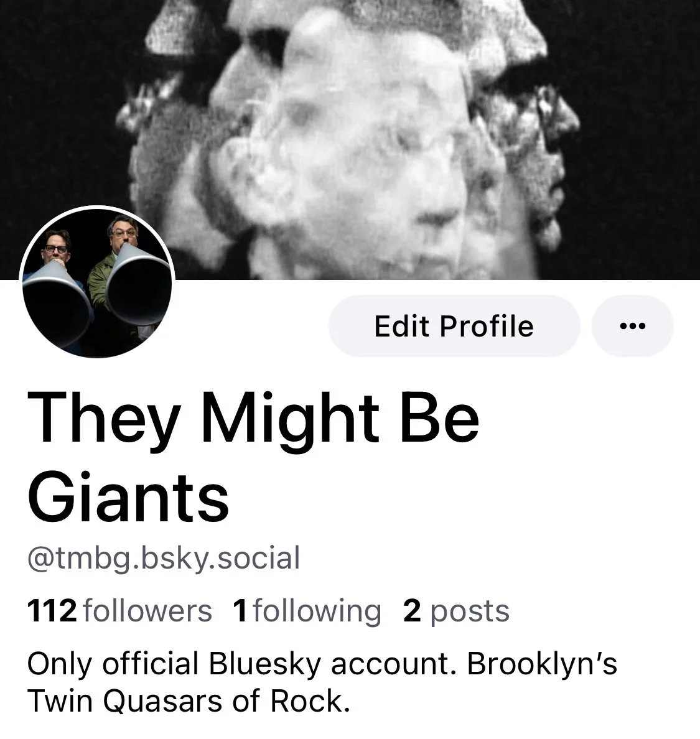Click the word Giants in the display name
Image resolution: width=700 pixels, height=739 pixels.
[x=128, y=498]
